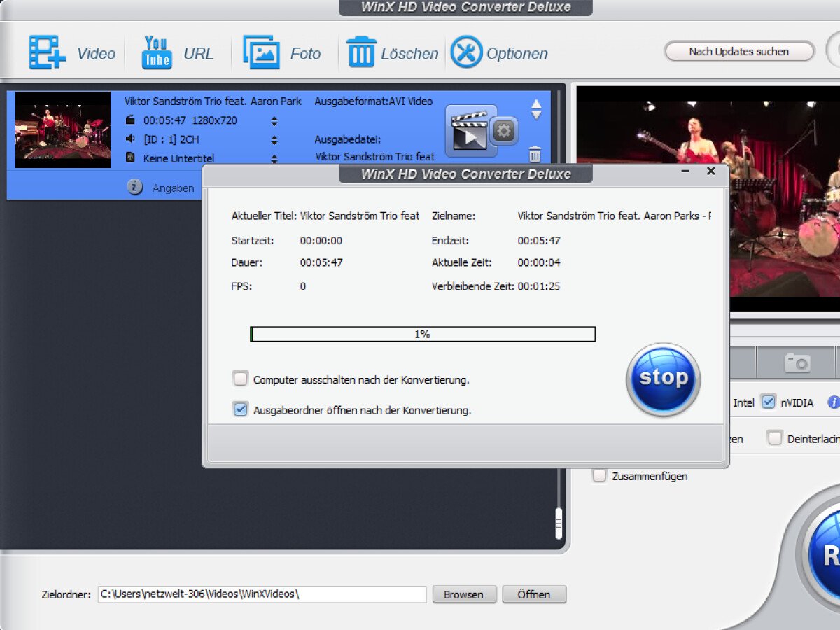The image size is (840, 630).
Task: Open the resolution stepper next to 1280x720
Action: click(274, 120)
